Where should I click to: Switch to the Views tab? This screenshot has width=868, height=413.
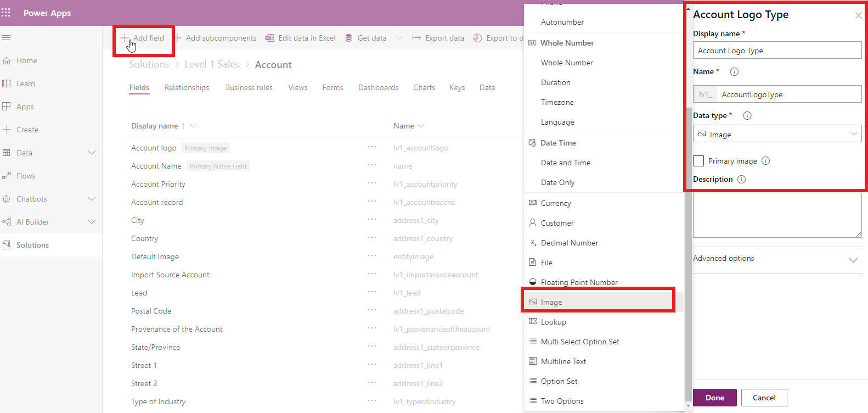point(298,87)
